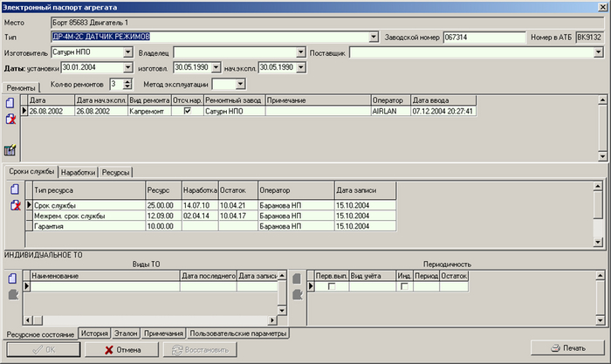The height and width of the screenshot is (364, 611).
Task: Open Эталон bottom tab
Action: coord(126,333)
